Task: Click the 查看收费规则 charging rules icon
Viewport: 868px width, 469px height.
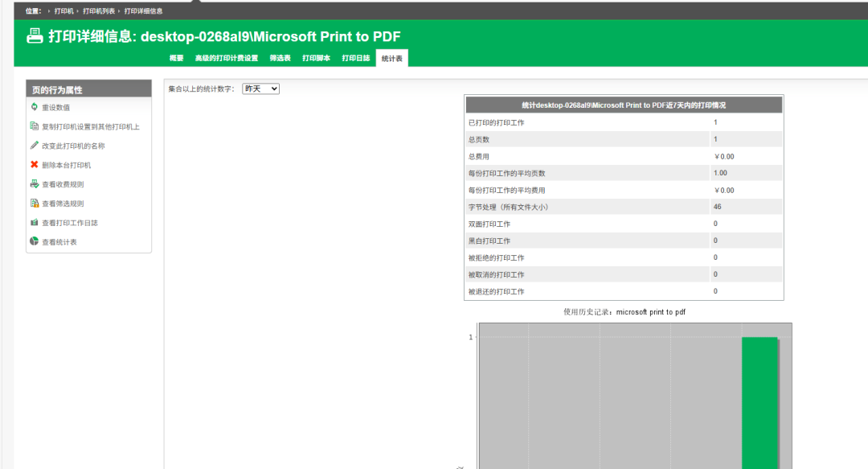Action: point(35,184)
